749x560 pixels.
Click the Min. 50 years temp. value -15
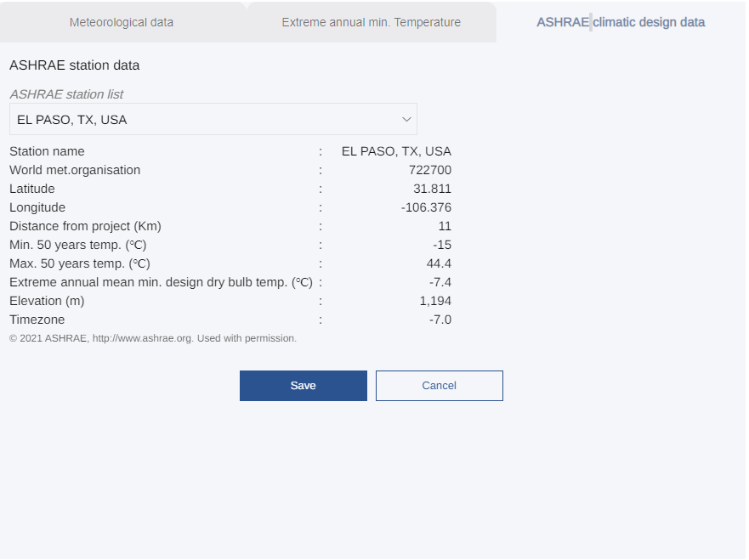442,244
